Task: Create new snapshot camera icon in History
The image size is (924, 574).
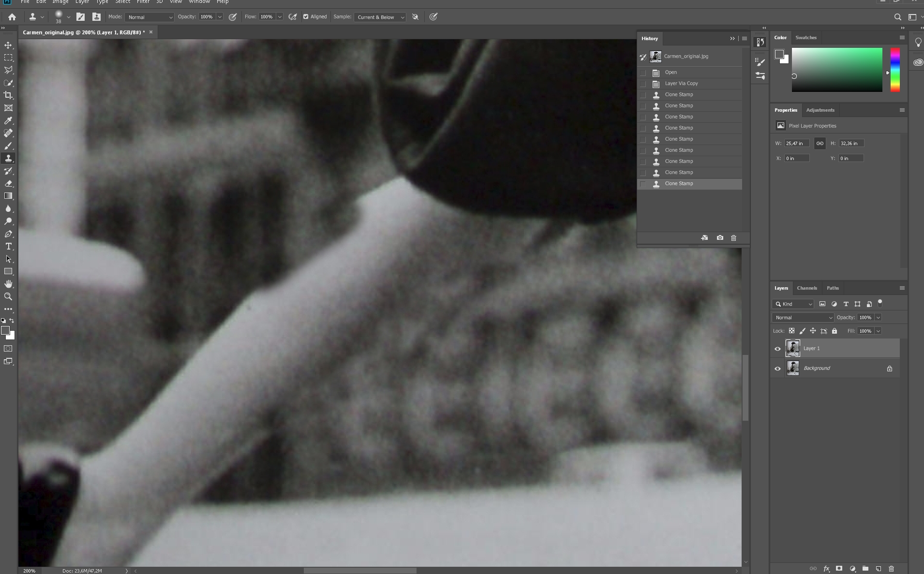Action: (x=720, y=238)
